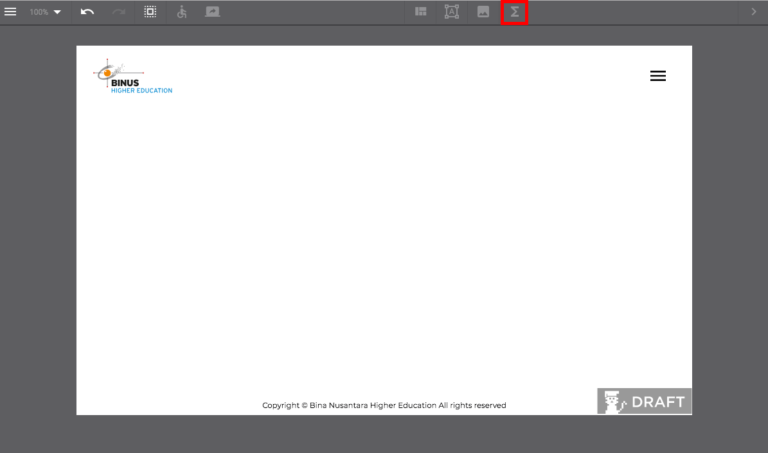Insert an image element
Viewport: 768px width, 453px height.
point(483,12)
